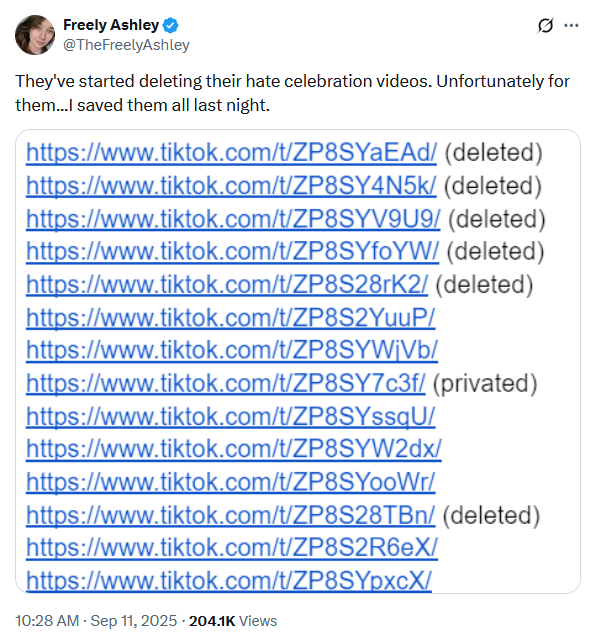594x644 pixels.
Task: Click the Freely Ashley display name
Action: [111, 25]
